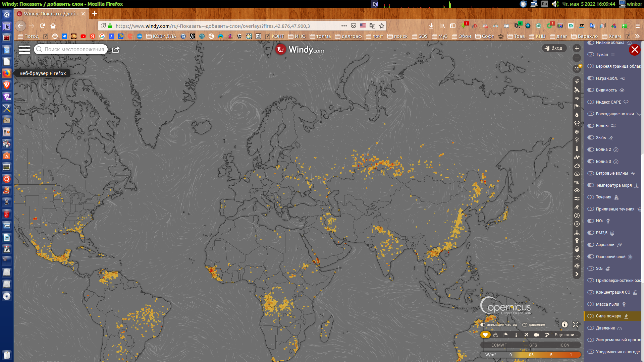
Task: Click the share icon next to search
Action: pyautogui.click(x=116, y=50)
